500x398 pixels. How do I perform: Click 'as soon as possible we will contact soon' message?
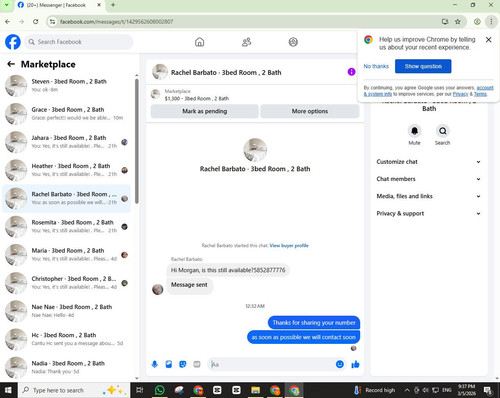[x=303, y=337]
